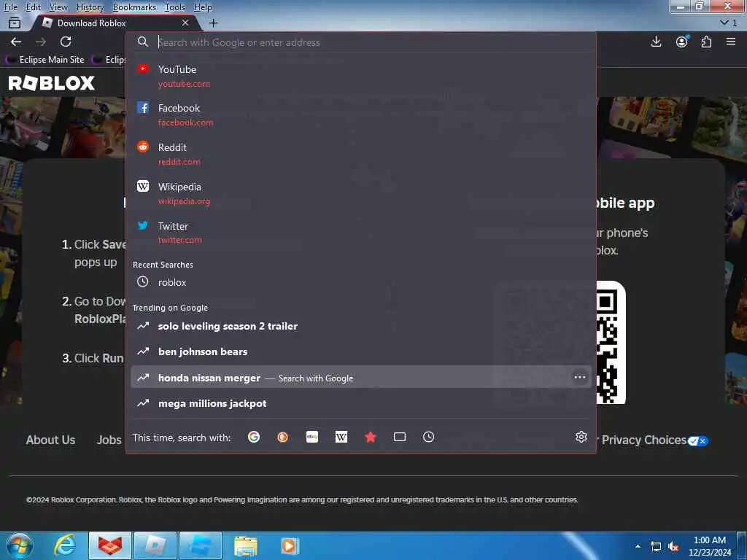Choose the reddit.com suggestion URL
The width and height of the screenshot is (747, 560).
[x=179, y=162]
